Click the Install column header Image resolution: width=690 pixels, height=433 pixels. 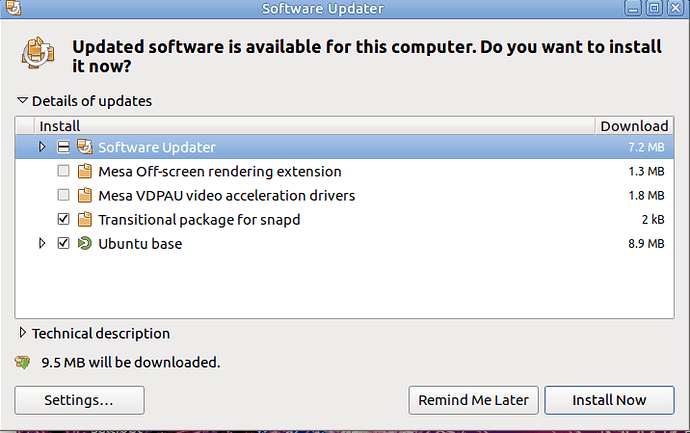(x=315, y=126)
